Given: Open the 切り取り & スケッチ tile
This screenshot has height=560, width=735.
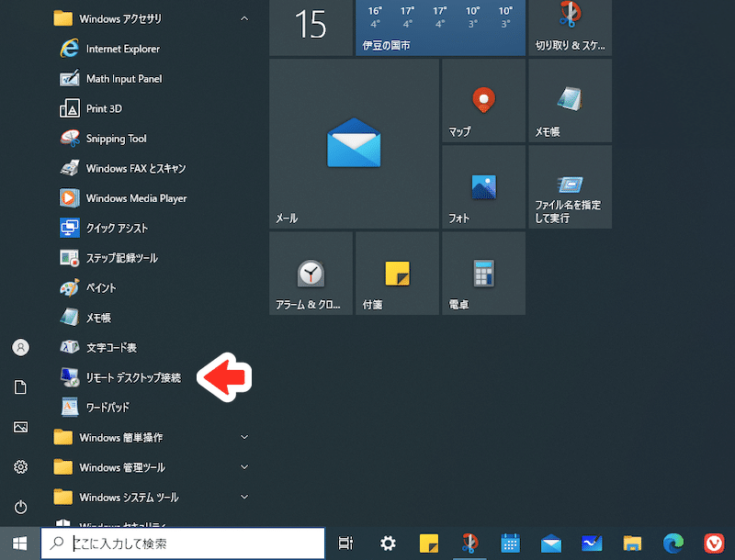Looking at the screenshot, I should [x=570, y=28].
